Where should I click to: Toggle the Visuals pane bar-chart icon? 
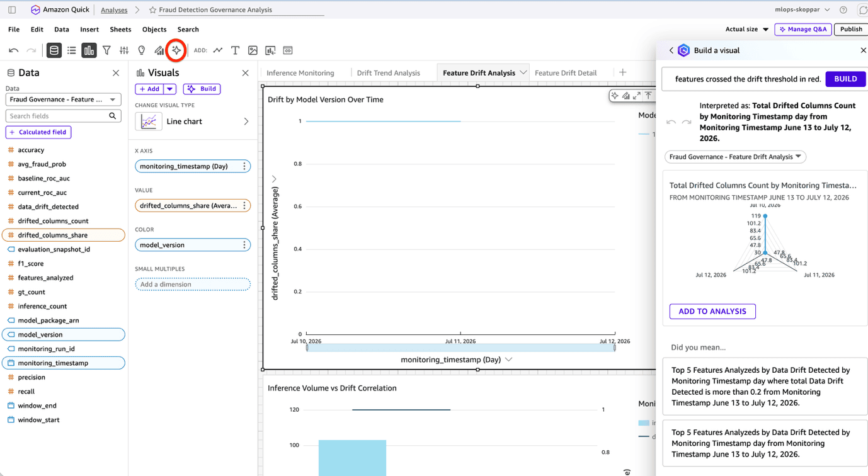(x=89, y=50)
